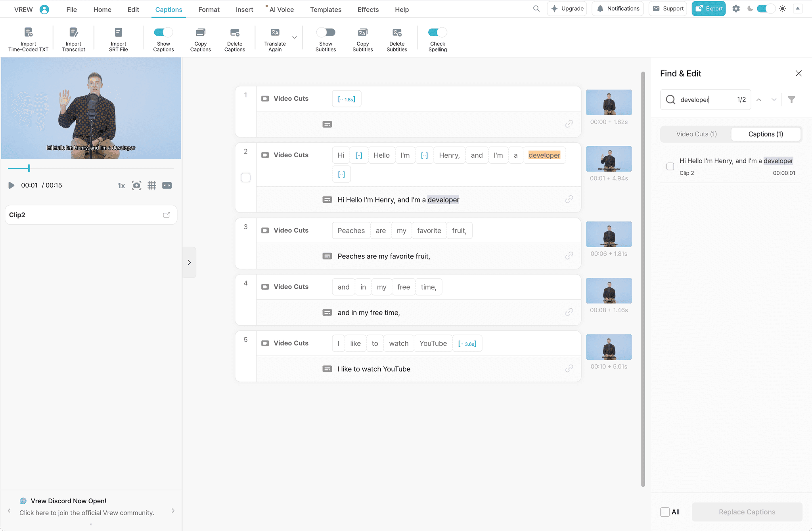The width and height of the screenshot is (812, 531).
Task: Click the link icon on clip 3 caption
Action: pos(569,256)
